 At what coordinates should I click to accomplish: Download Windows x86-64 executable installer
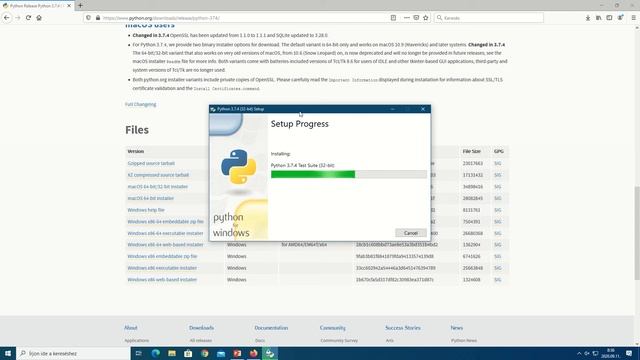tap(165, 233)
